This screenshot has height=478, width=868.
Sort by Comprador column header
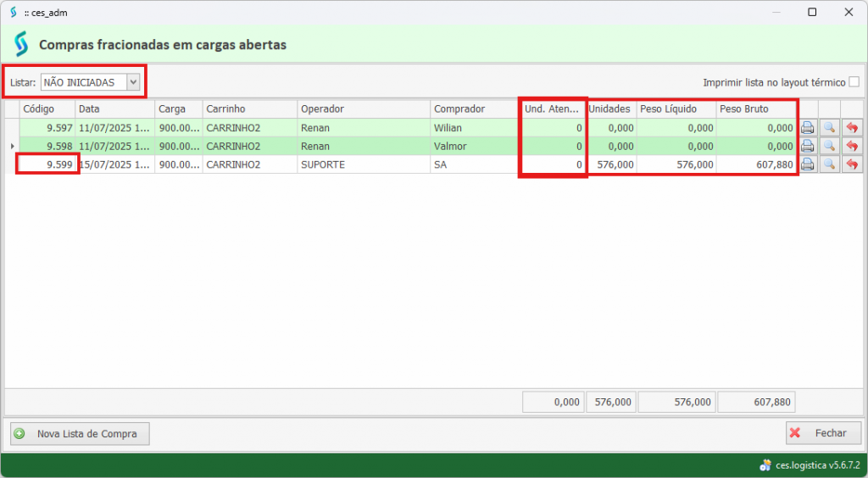476,109
